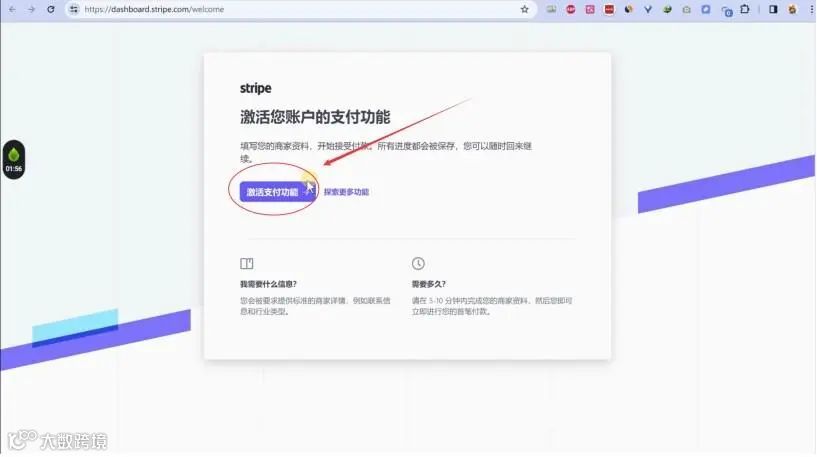
Task: Click the 01:56 recording timer
Action: [x=14, y=169]
